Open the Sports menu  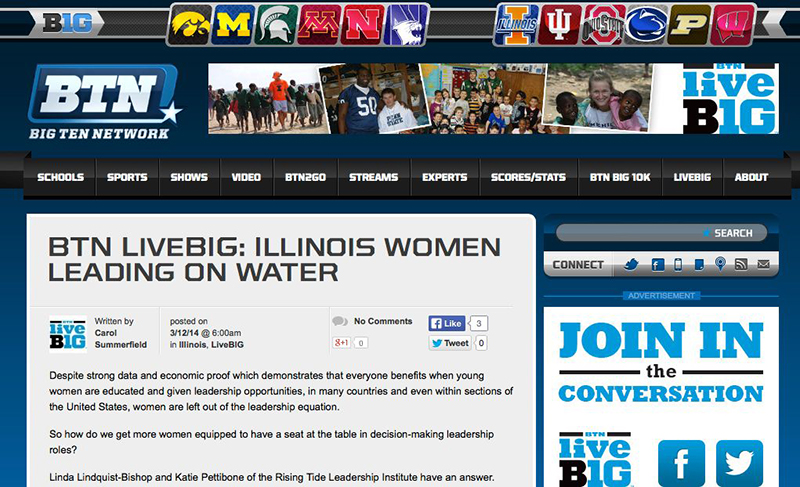tap(127, 177)
